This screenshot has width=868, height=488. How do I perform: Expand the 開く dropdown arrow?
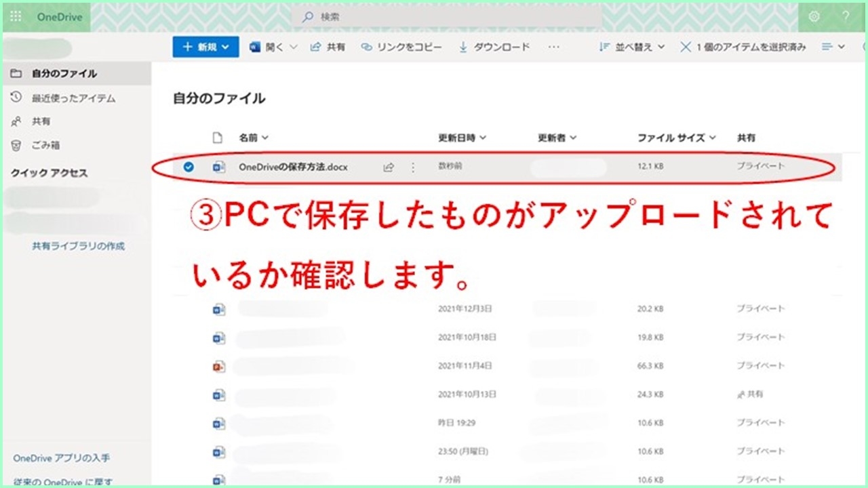click(x=294, y=47)
